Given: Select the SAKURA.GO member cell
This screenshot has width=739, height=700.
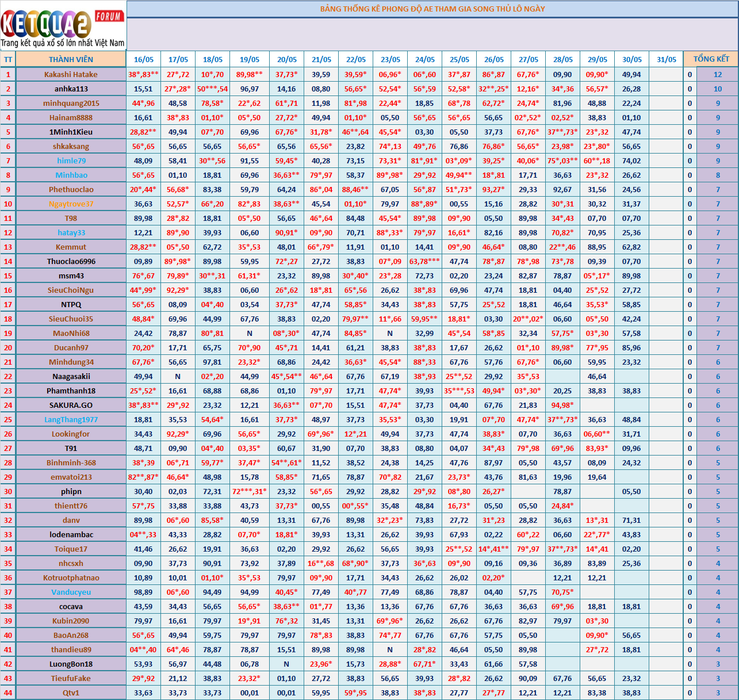Looking at the screenshot, I should 71,405.
